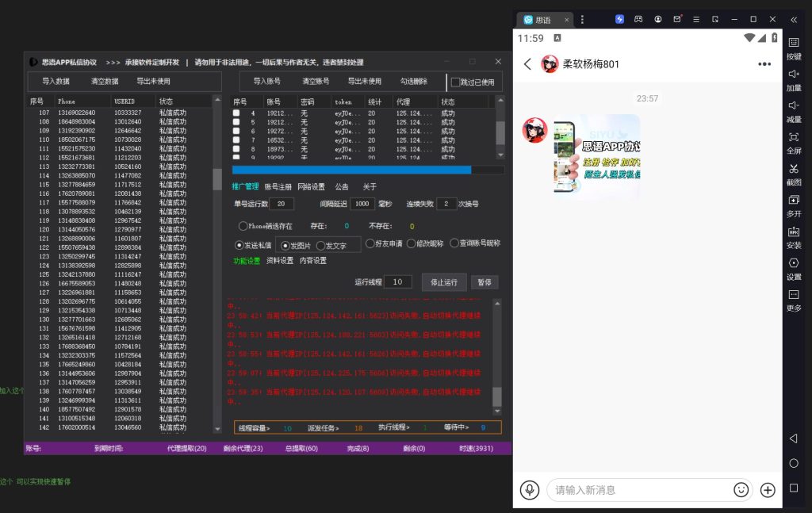Tap the microphone icon beside message box
This screenshot has width=812, height=513.
point(529,490)
